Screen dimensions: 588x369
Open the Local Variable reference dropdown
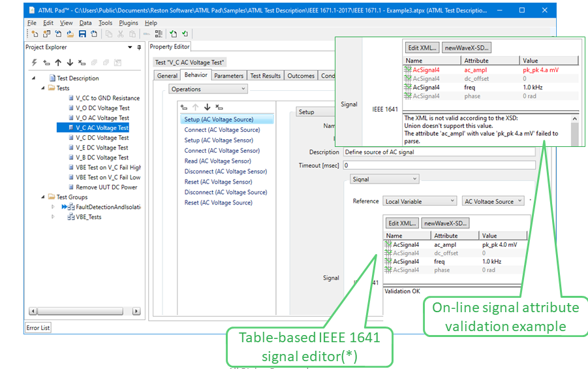point(419,201)
